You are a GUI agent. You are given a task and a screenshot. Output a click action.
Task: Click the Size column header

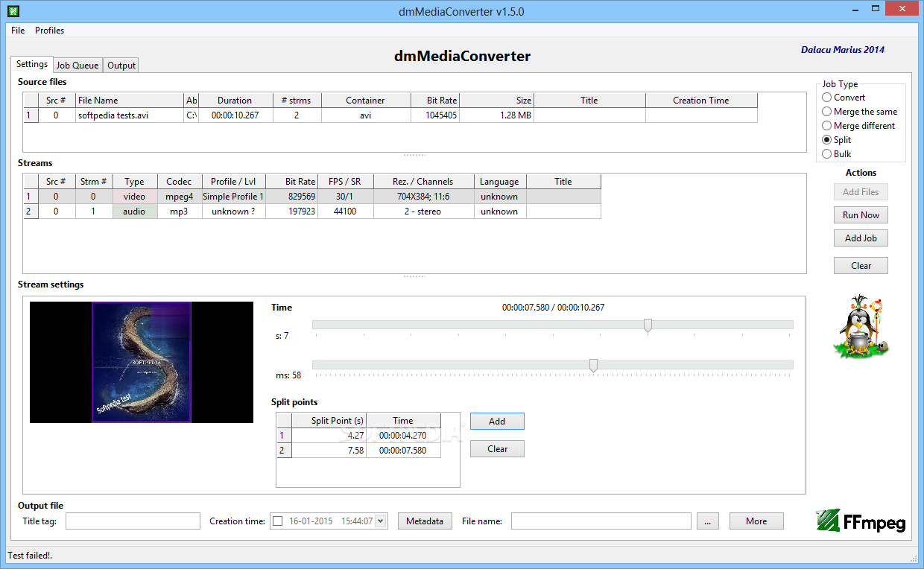click(x=496, y=101)
